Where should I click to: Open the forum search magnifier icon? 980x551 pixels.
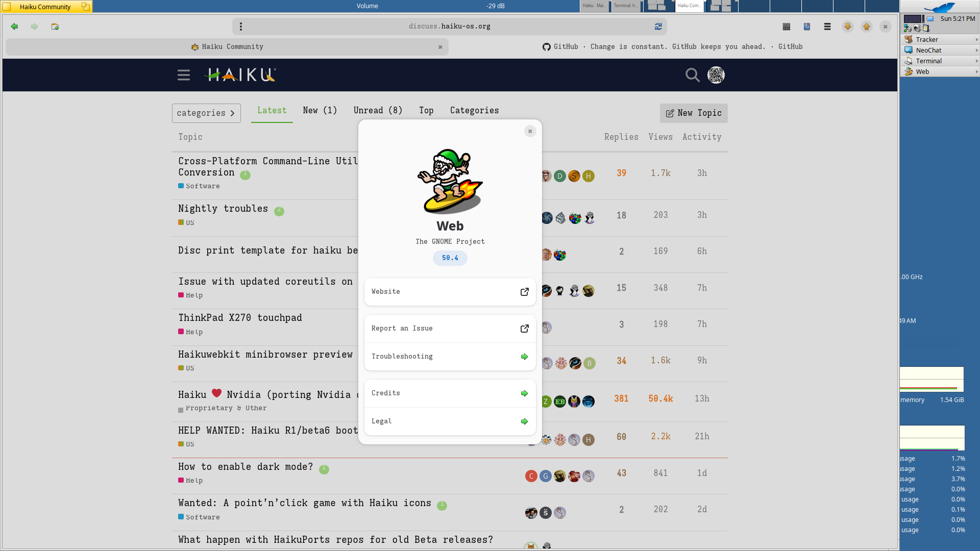(693, 75)
